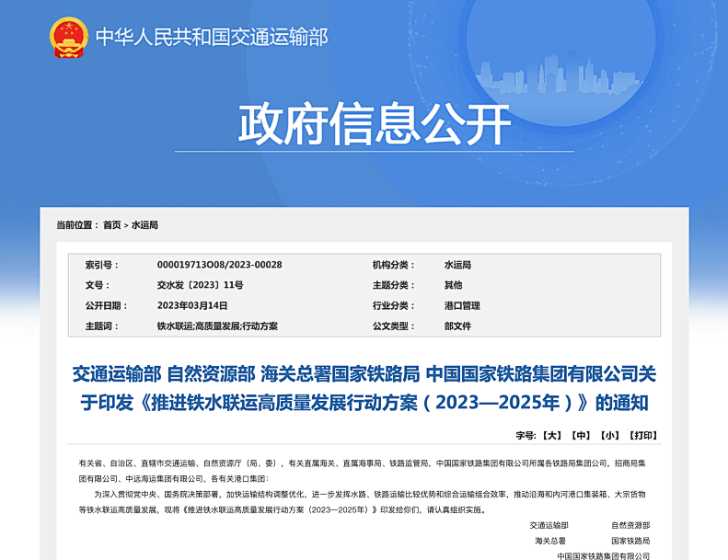Viewport: 728px width, 560px height.
Task: Click the 索引号 label
Action: tap(101, 265)
